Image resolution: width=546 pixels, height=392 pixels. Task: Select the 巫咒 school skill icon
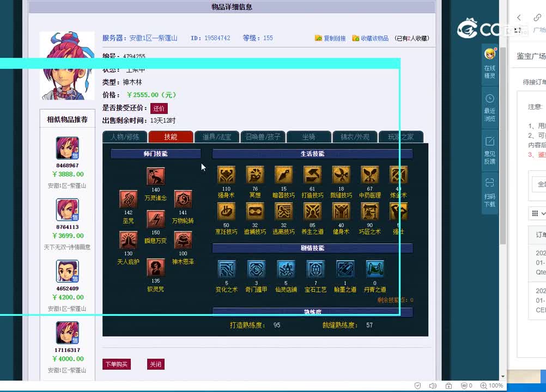point(128,199)
